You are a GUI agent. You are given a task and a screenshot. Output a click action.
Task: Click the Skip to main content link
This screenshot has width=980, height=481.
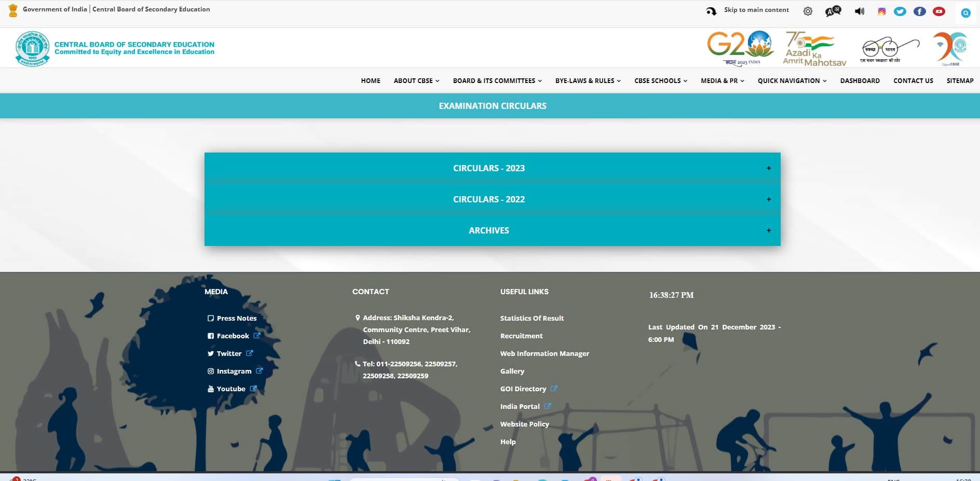tap(756, 9)
